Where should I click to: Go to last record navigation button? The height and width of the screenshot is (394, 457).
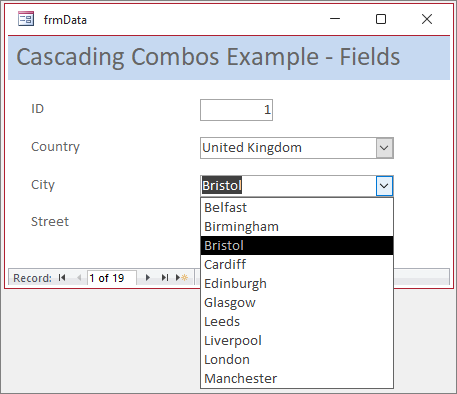165,277
